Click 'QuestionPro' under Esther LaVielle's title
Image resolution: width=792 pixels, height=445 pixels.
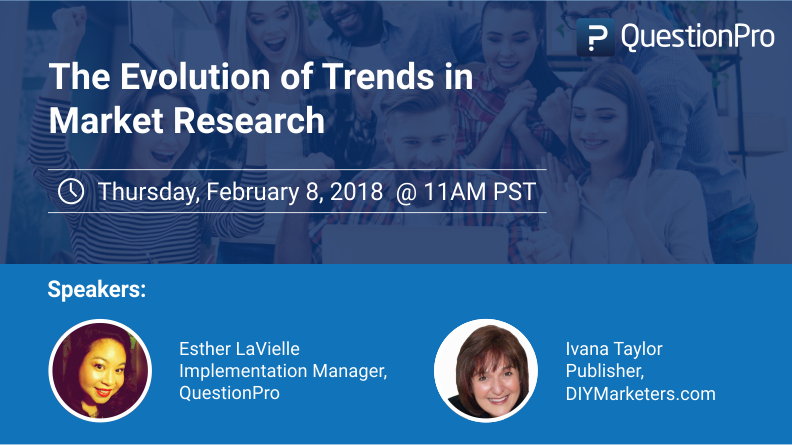(229, 393)
